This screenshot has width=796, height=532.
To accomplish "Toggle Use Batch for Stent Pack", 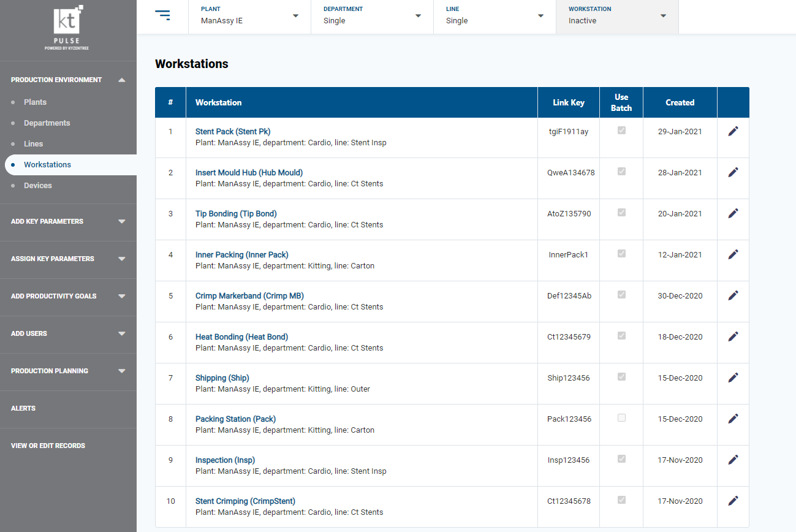I will tap(621, 131).
